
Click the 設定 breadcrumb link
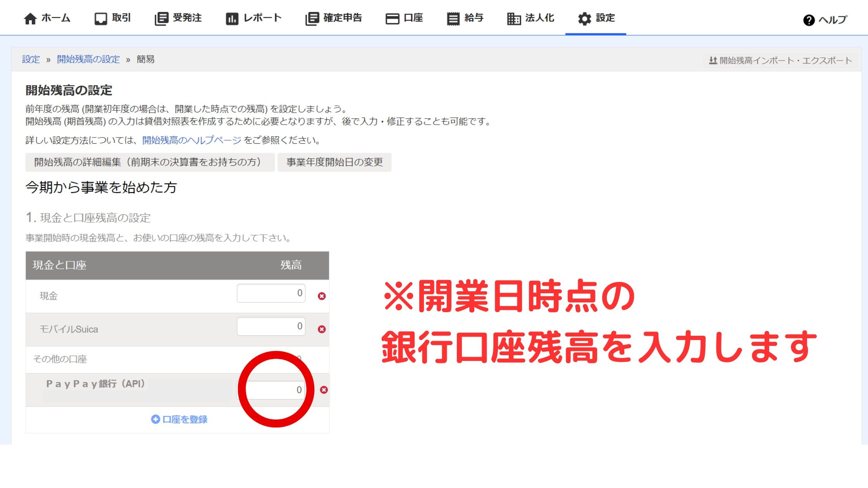pyautogui.click(x=31, y=59)
